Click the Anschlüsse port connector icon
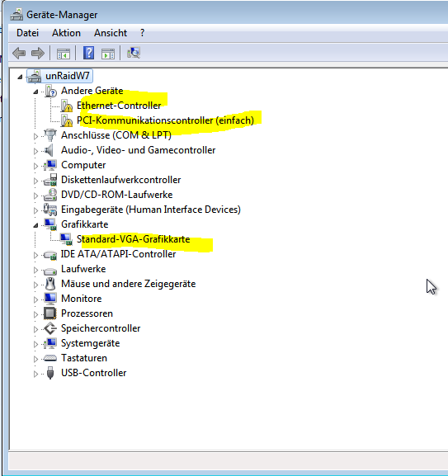Image resolution: width=448 pixels, height=476 pixels. click(x=50, y=135)
